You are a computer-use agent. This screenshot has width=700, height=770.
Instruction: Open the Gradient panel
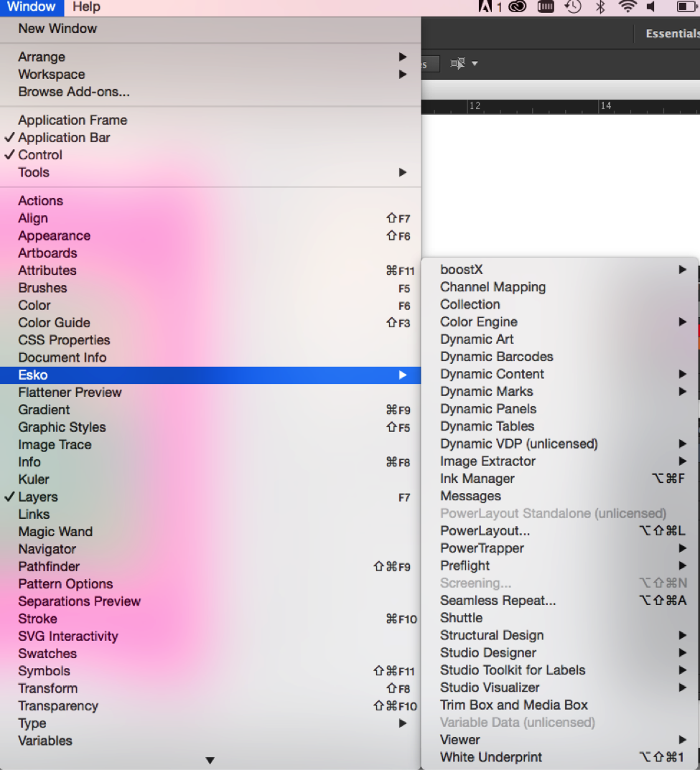tap(210, 410)
